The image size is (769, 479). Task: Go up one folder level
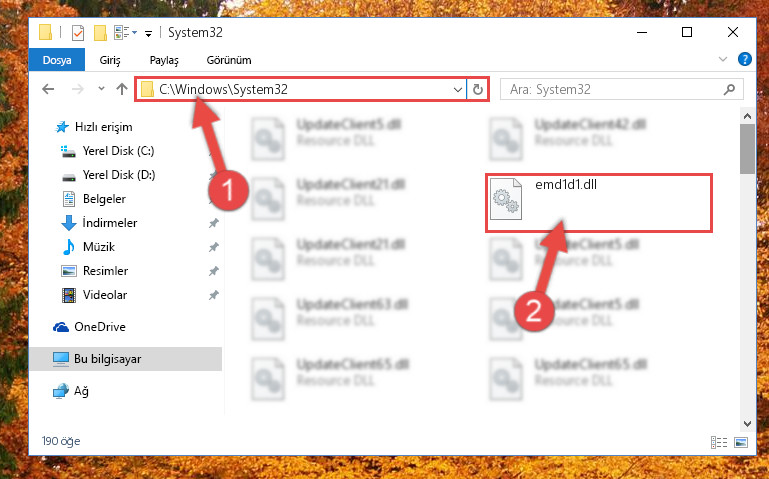[122, 89]
